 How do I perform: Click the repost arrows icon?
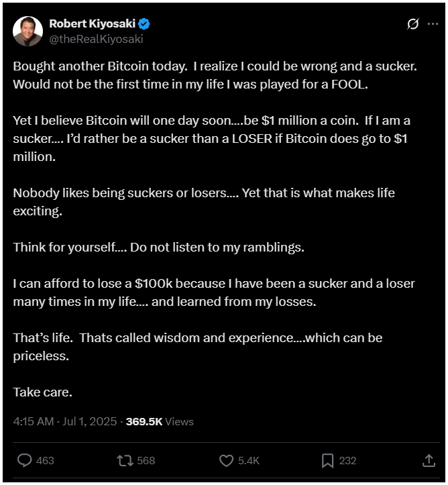click(x=125, y=461)
